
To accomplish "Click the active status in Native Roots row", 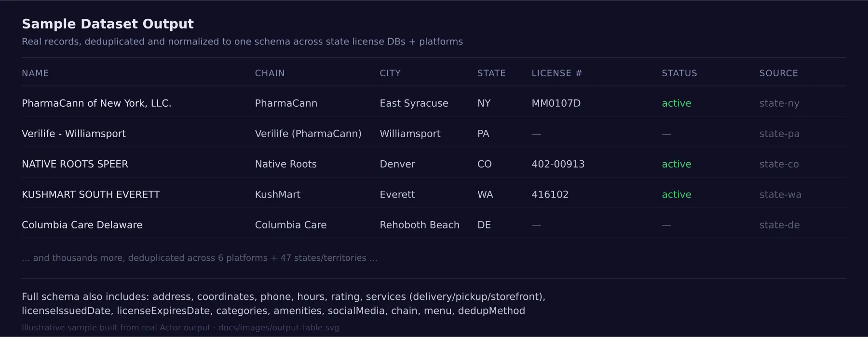I will [677, 164].
